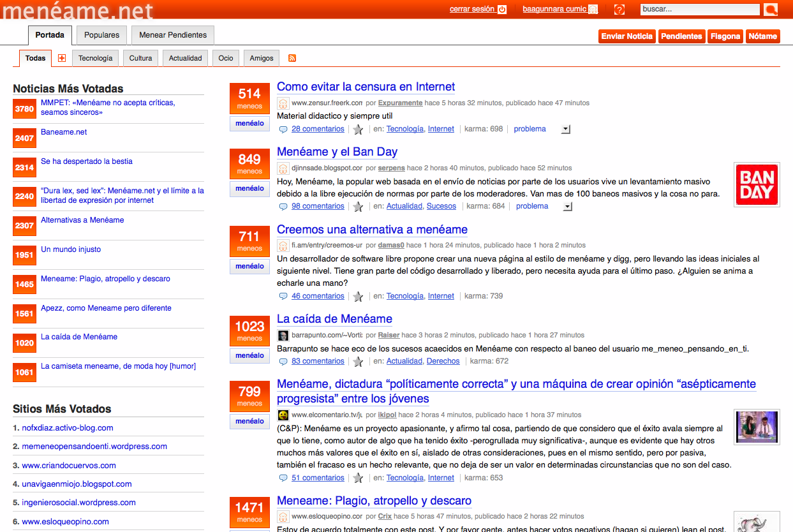793x532 pixels.
Task: Click the Enviar Noticia button
Action: [x=627, y=36]
